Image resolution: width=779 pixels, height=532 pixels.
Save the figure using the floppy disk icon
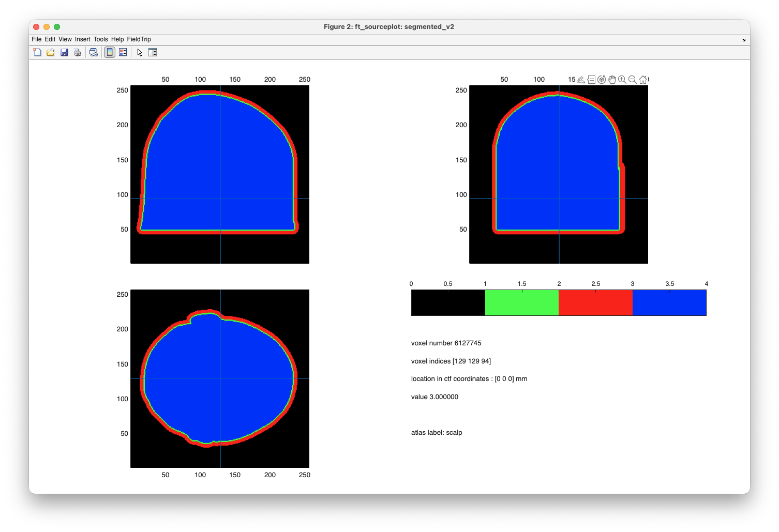[x=64, y=52]
